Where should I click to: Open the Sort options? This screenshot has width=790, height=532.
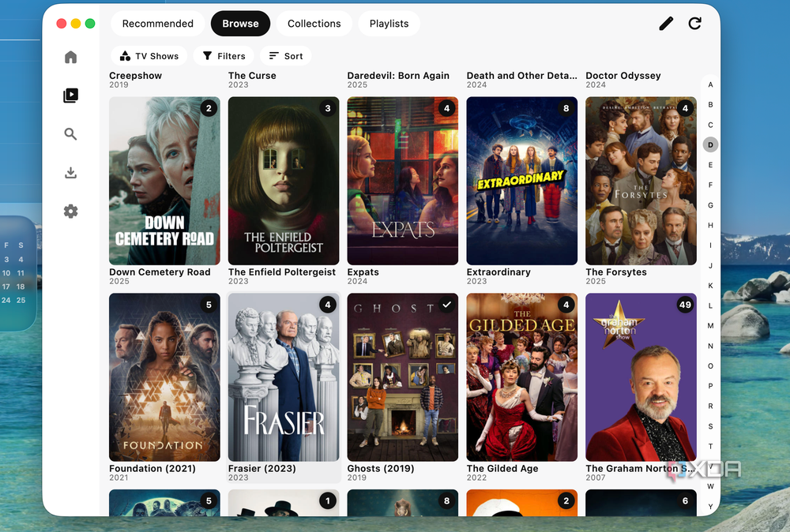[286, 56]
